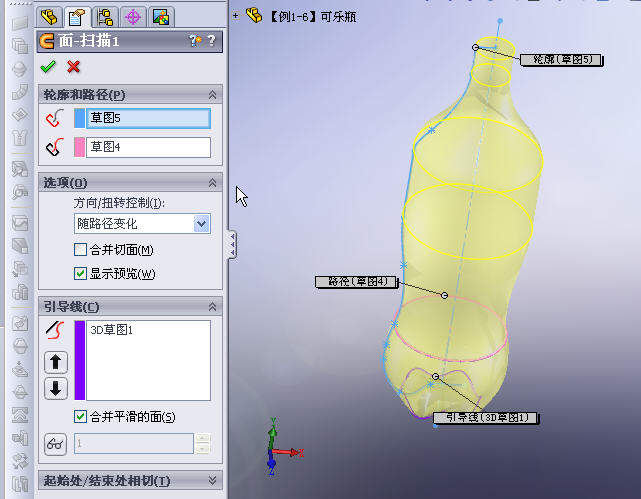Click the coordinate triad in the viewport
This screenshot has height=499, width=641.
click(283, 447)
